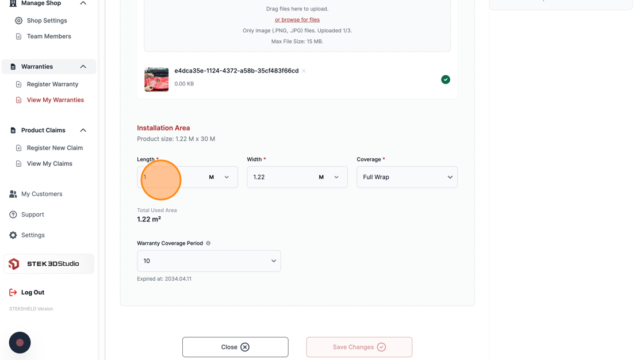Open the Warranty Coverage Period dropdown
Image resolution: width=644 pixels, height=360 pixels.
click(x=209, y=261)
